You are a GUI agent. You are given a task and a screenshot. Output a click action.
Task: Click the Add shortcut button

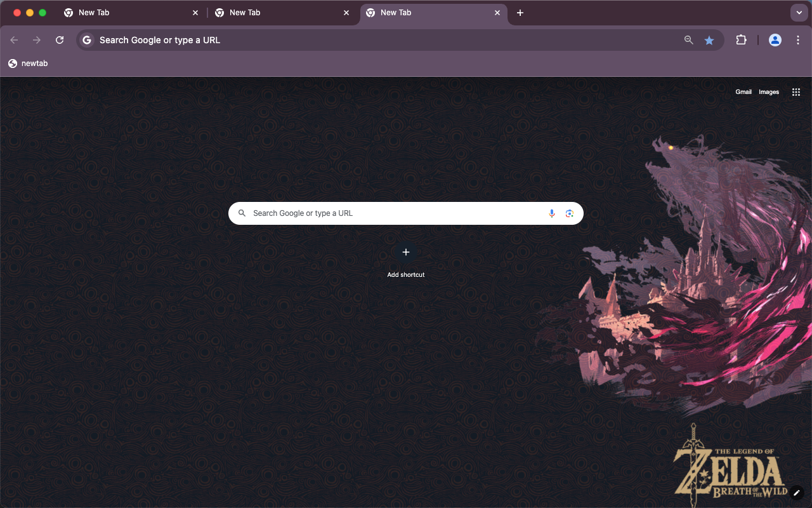coord(406,260)
